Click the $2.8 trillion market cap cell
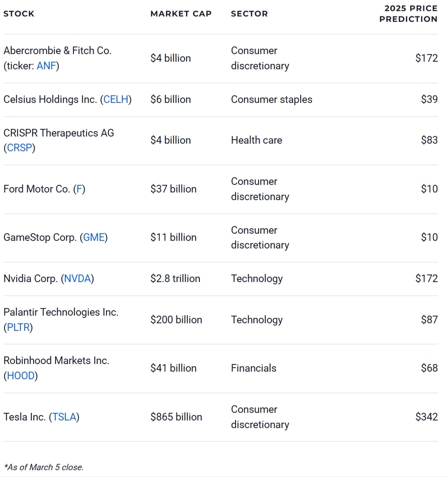The width and height of the screenshot is (448, 477). coord(175,279)
